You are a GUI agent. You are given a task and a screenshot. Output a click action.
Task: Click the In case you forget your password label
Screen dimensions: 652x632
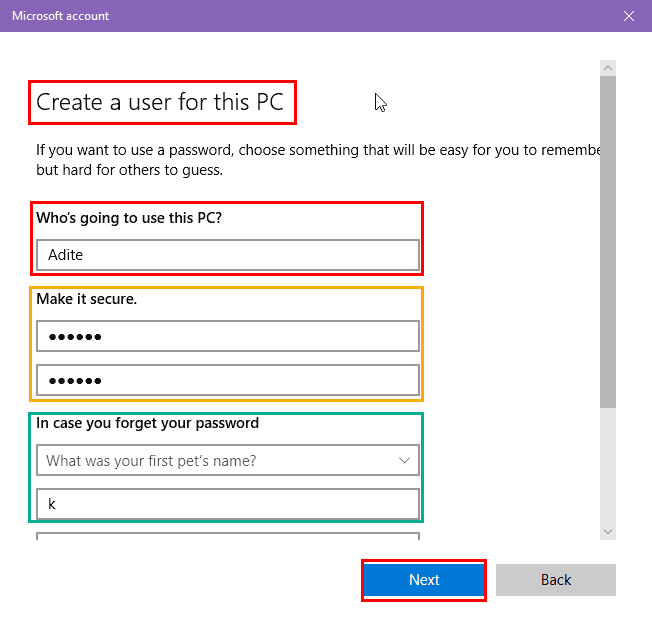tap(147, 423)
